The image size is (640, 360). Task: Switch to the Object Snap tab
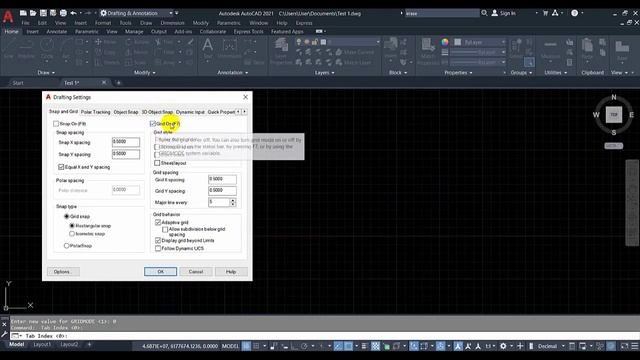[x=126, y=112]
